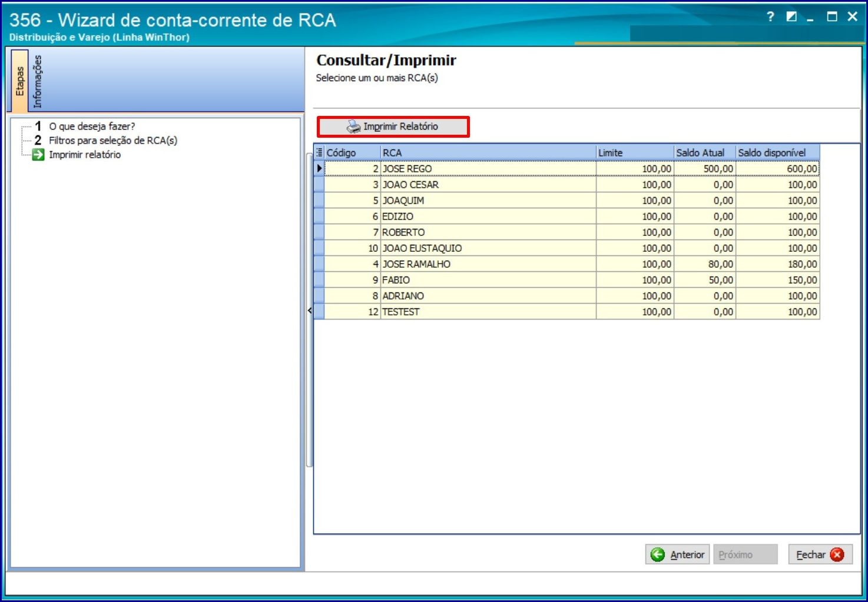The width and height of the screenshot is (868, 602).
Task: Open the Etapas vertical tab
Action: [x=19, y=81]
